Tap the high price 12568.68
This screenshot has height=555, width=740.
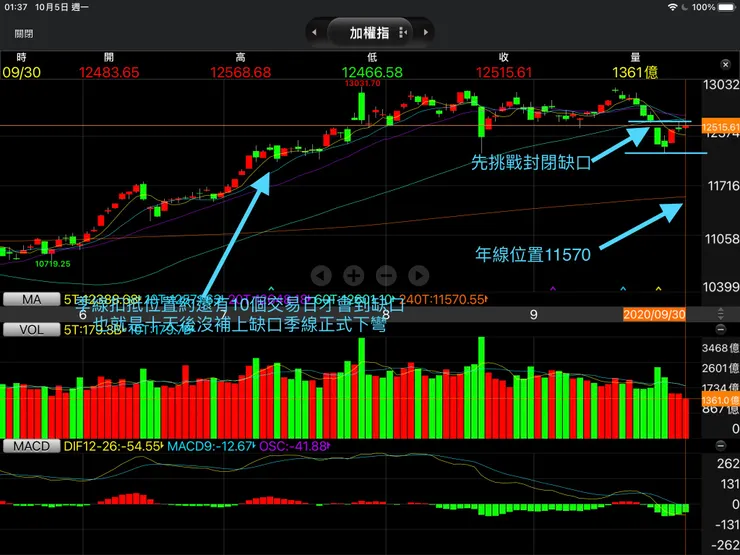click(240, 72)
